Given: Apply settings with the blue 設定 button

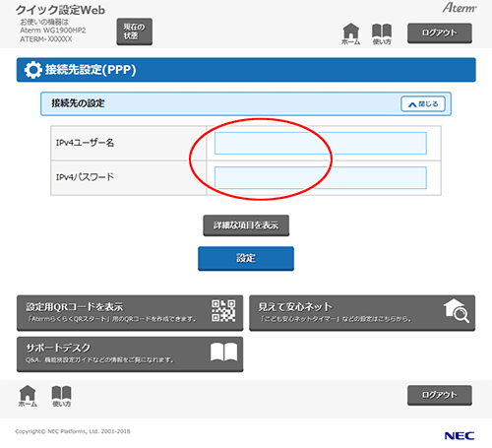Looking at the screenshot, I should pyautogui.click(x=246, y=258).
